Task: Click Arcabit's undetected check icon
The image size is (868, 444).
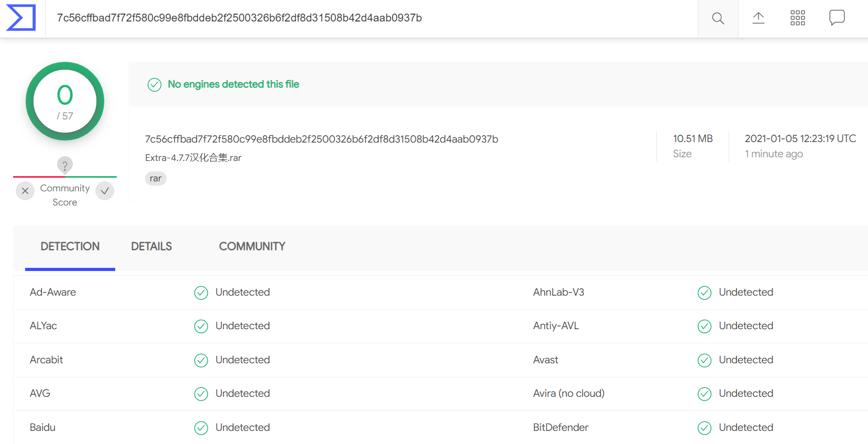Action: tap(201, 360)
